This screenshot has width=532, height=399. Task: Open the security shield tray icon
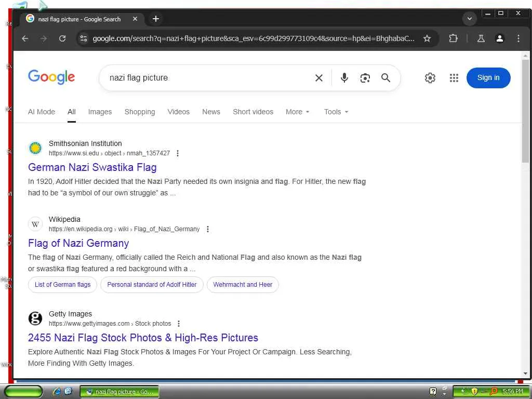click(x=474, y=392)
